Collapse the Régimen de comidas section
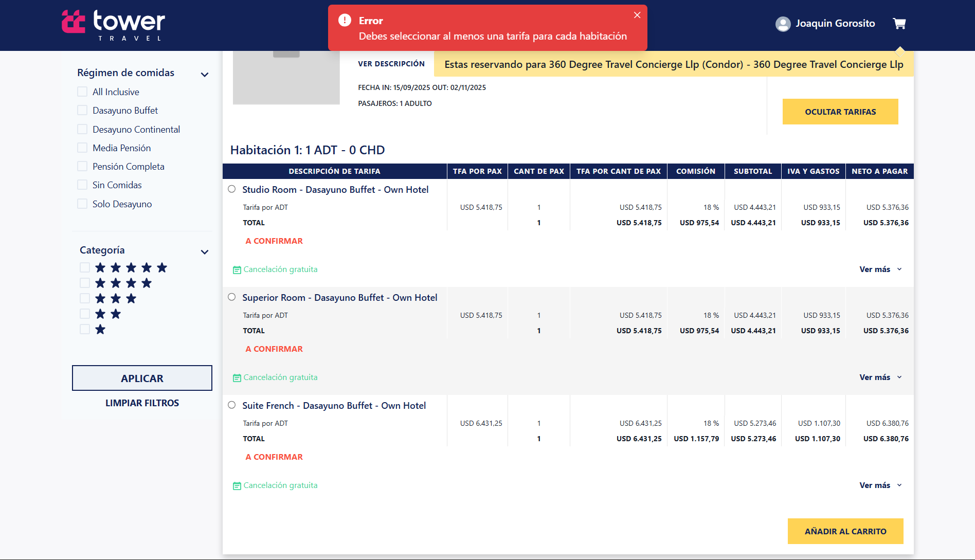The image size is (975, 560). [205, 75]
